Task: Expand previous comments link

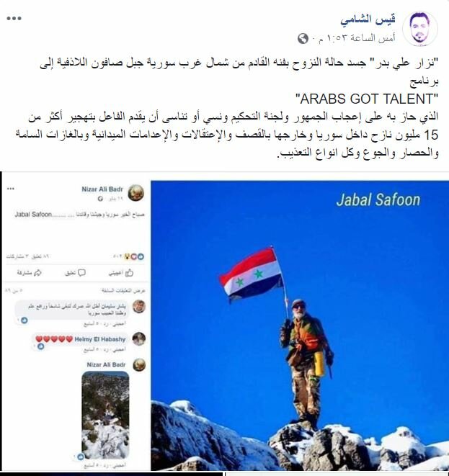Action: (124, 291)
